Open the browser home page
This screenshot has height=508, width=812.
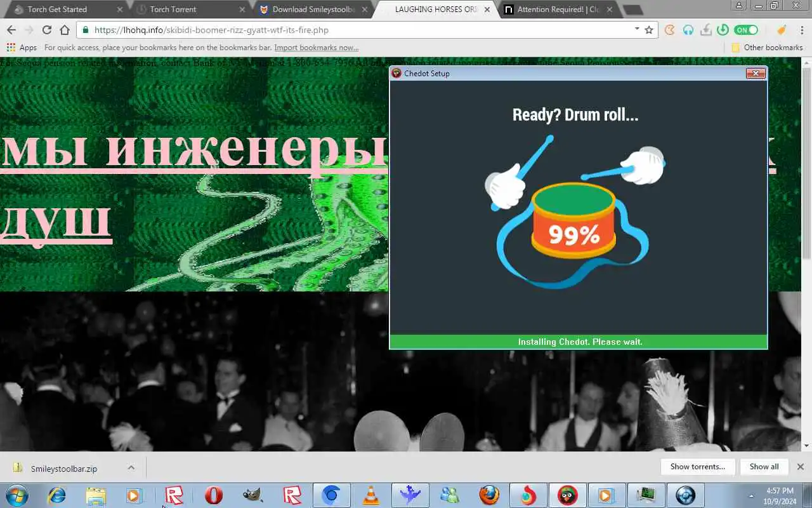64,30
